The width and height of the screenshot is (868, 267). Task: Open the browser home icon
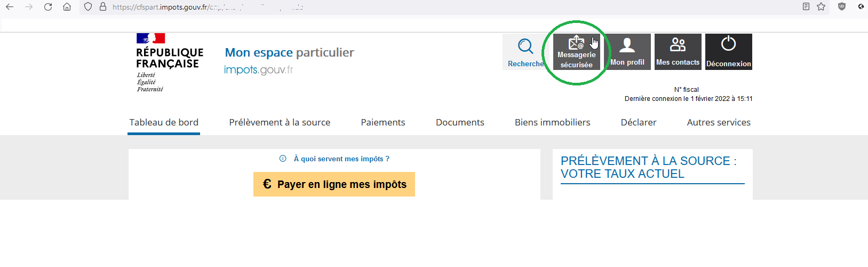click(67, 7)
